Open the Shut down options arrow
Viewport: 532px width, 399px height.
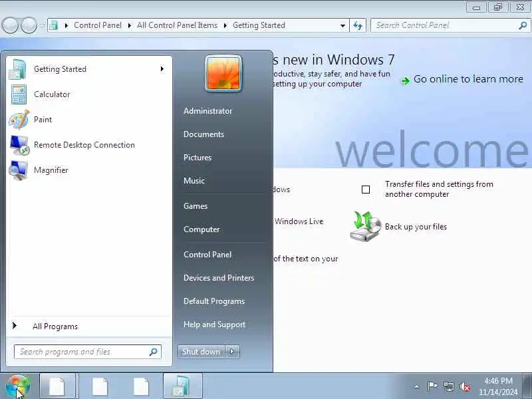(232, 352)
